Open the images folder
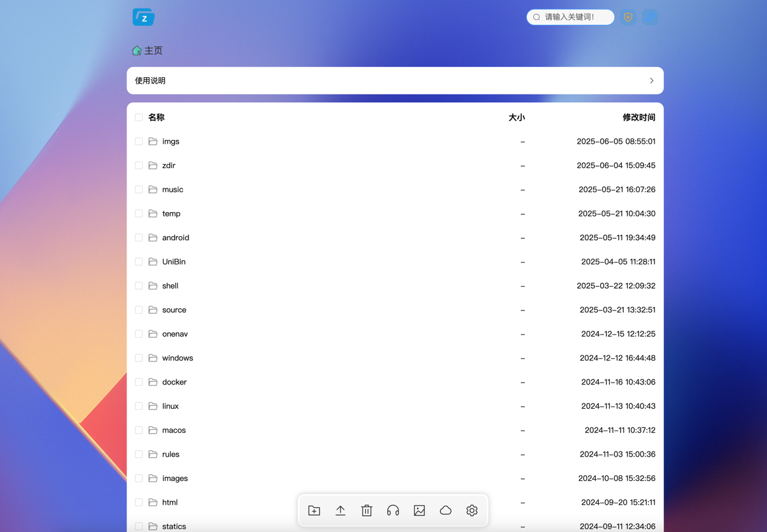Image resolution: width=767 pixels, height=532 pixels. (x=175, y=478)
